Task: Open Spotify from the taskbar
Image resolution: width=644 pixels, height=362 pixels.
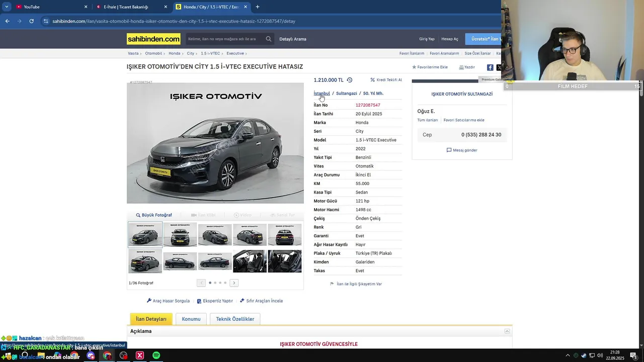Action: tap(156, 355)
